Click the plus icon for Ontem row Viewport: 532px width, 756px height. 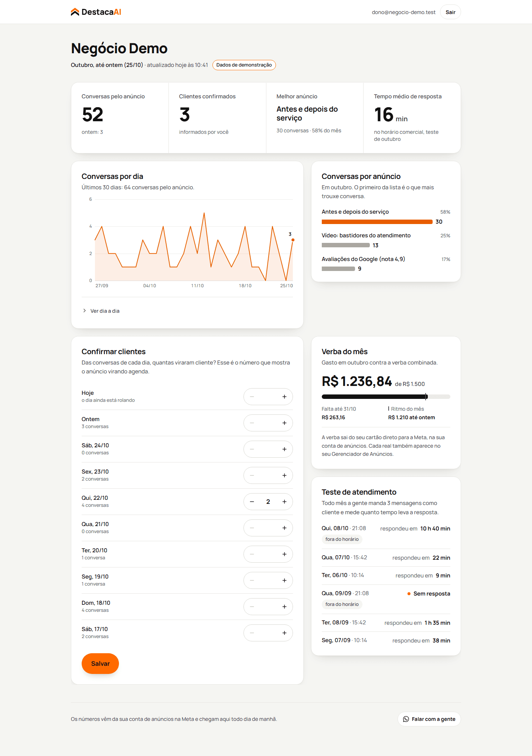click(x=284, y=423)
